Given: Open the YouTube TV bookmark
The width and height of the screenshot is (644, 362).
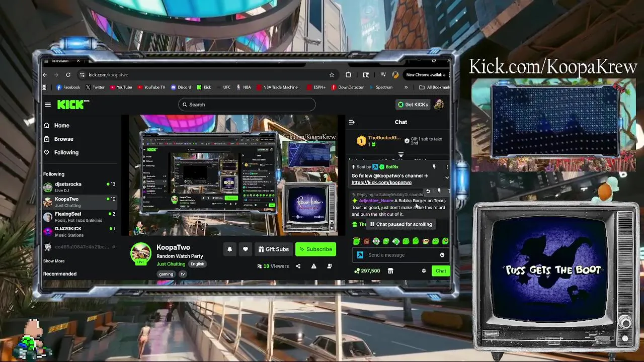Looking at the screenshot, I should (x=151, y=87).
